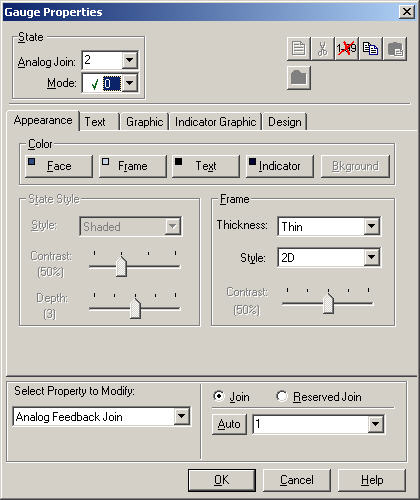420x500 pixels.
Task: Open the Face color picker
Action: tap(59, 166)
